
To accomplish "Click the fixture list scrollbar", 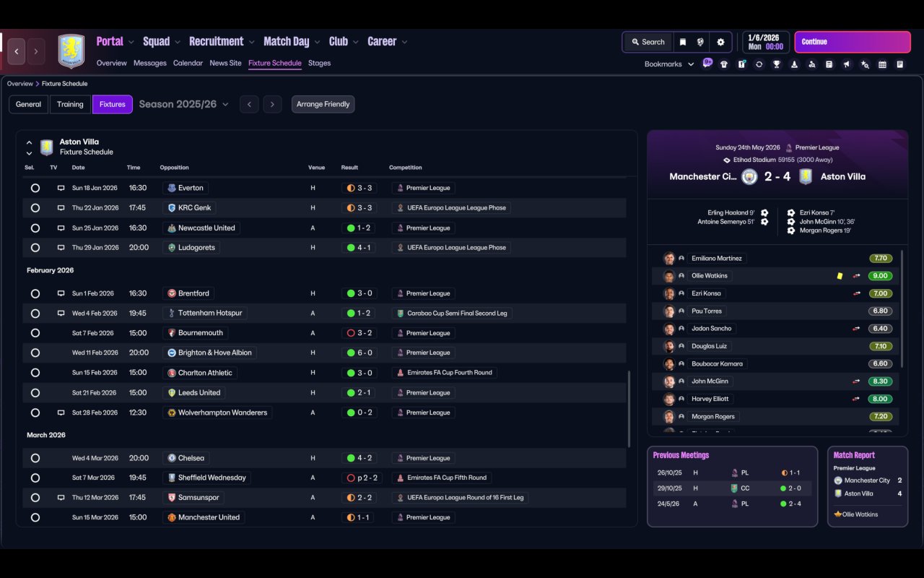I will pos(629,410).
